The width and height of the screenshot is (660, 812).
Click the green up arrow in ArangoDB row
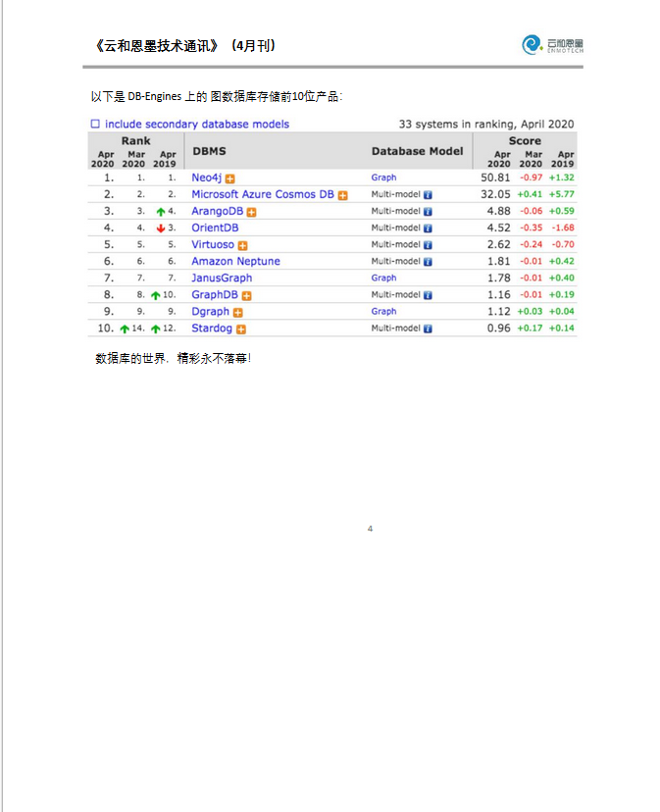(161, 211)
